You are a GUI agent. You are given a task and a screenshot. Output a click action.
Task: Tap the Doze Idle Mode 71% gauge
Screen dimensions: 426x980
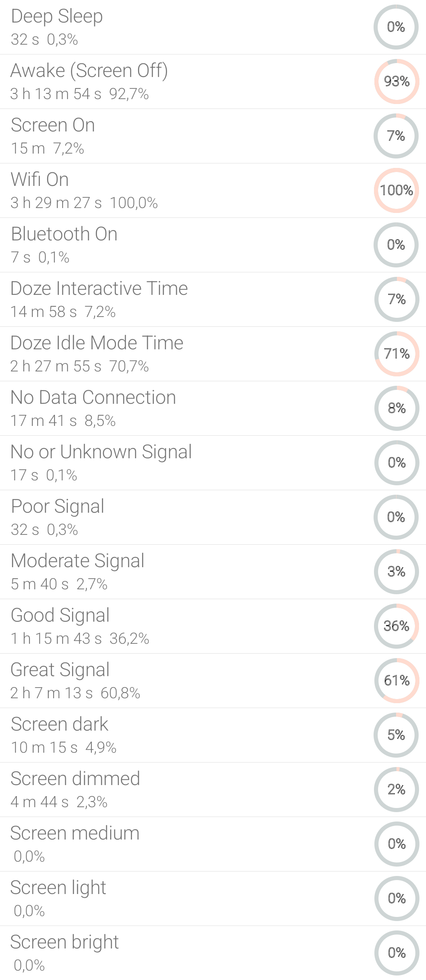click(396, 354)
